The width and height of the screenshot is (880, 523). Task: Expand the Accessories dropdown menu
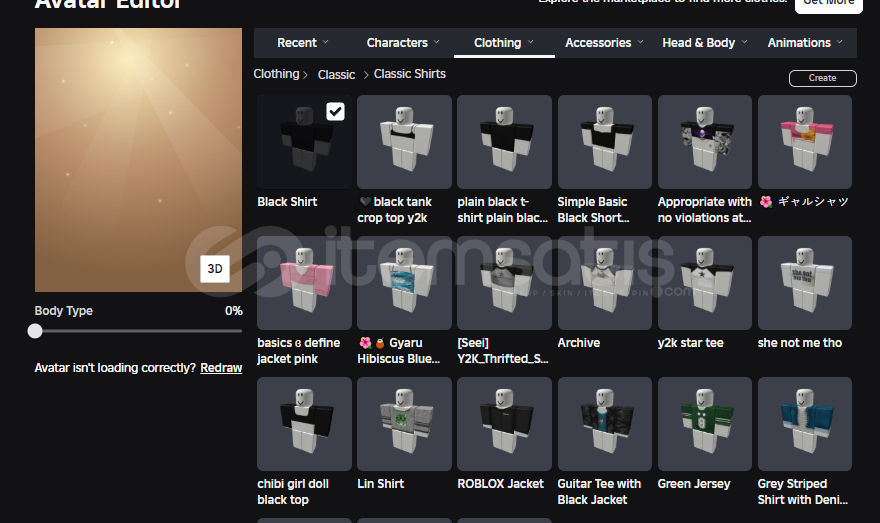[604, 43]
